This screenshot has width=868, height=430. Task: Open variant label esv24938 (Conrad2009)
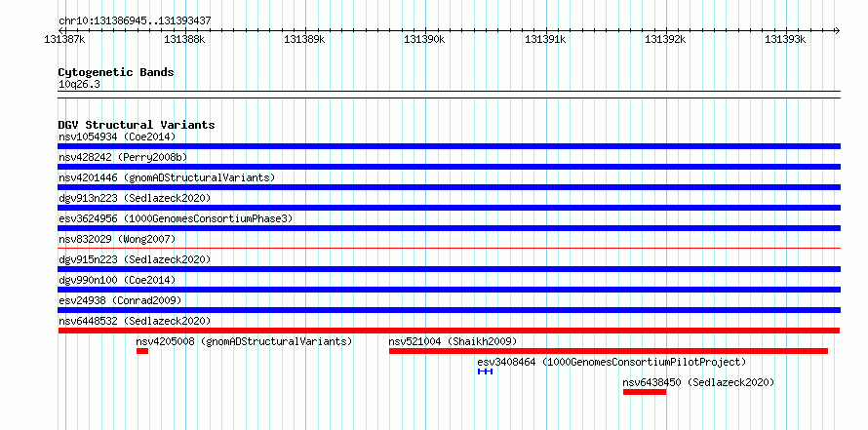(120, 300)
